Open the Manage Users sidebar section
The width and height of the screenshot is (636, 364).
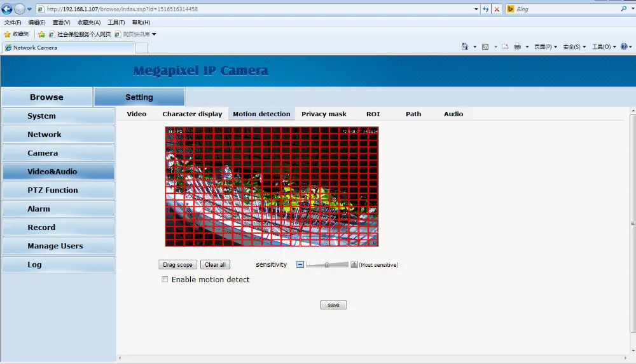[x=59, y=246]
